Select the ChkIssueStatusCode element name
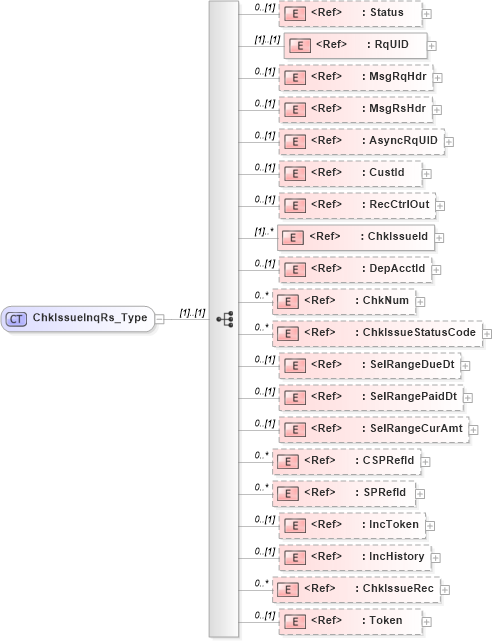The height and width of the screenshot is (641, 492). (419, 332)
